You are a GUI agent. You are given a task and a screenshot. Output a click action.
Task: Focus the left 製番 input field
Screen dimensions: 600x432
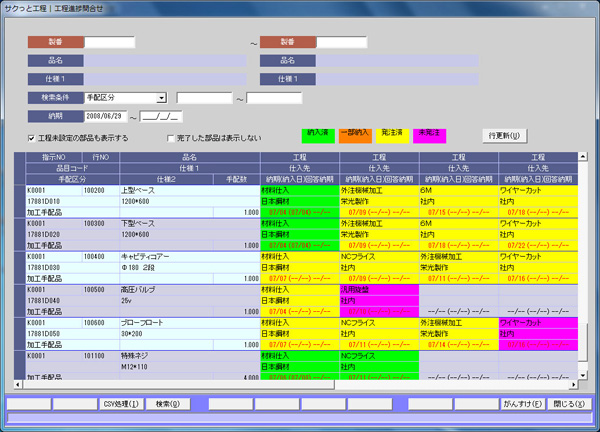pos(109,42)
